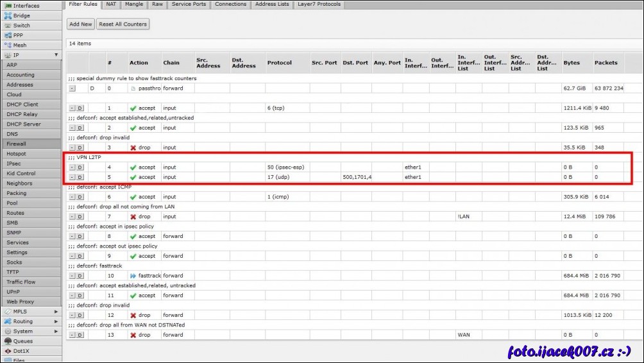The height and width of the screenshot is (363, 644).
Task: Click the fasttrack icon on rule 10
Action: [133, 276]
